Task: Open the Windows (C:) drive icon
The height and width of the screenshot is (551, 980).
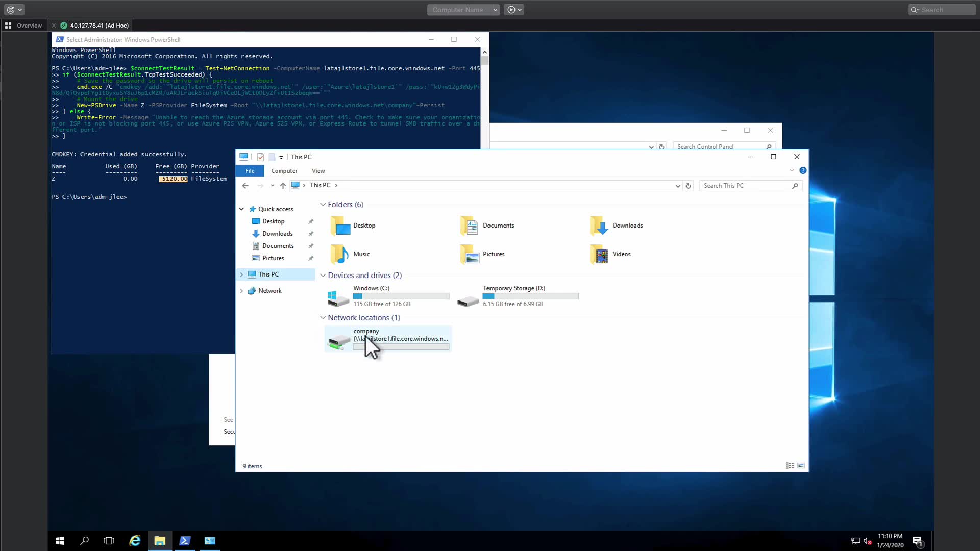Action: [x=338, y=297]
